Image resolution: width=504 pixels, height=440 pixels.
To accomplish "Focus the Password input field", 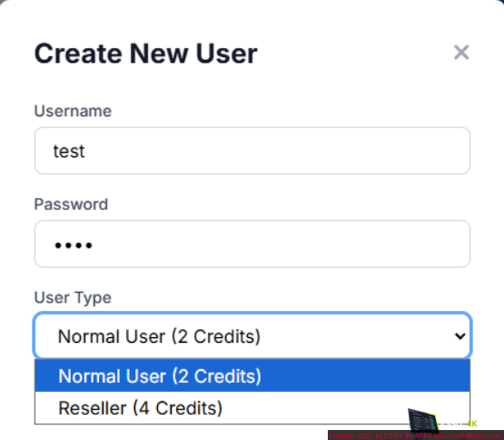I will (252, 244).
